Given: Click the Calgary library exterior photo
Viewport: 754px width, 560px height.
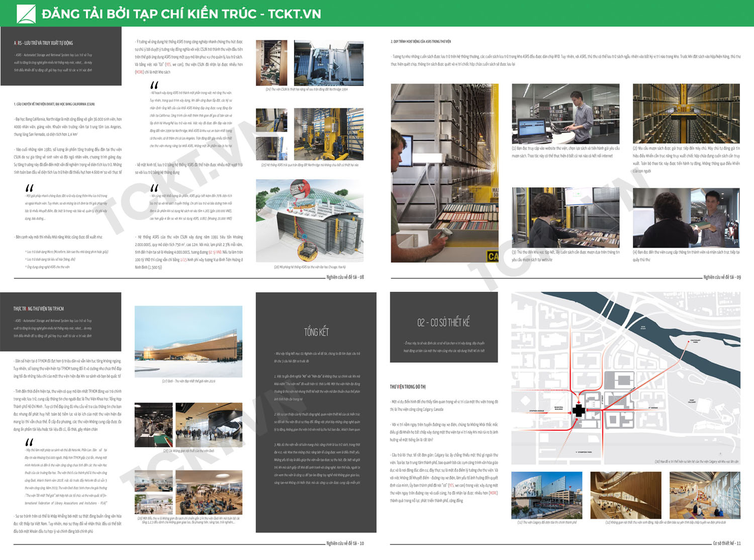Looking at the screenshot, I should 546,495.
